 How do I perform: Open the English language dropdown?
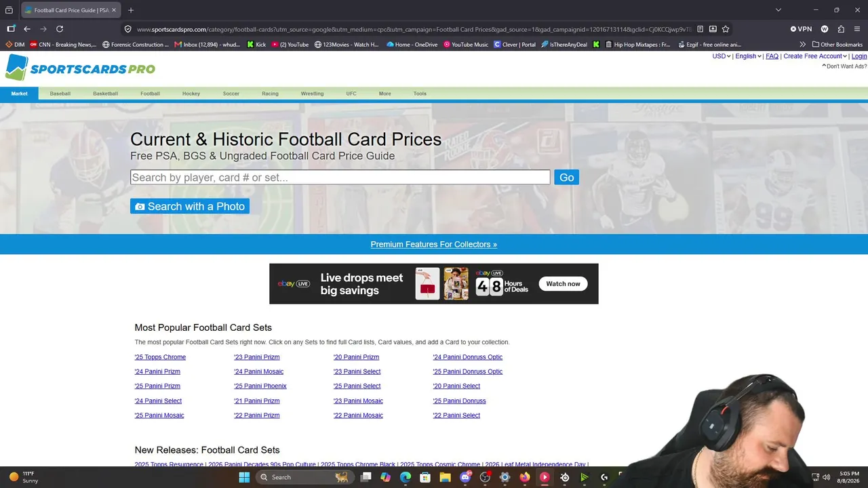click(x=748, y=56)
